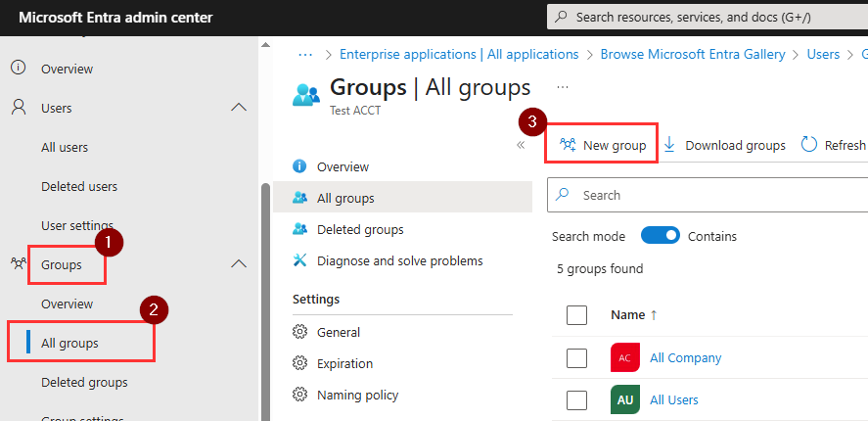This screenshot has width=868, height=421.
Task: Check the select-all checkbox beside Name
Action: click(576, 315)
